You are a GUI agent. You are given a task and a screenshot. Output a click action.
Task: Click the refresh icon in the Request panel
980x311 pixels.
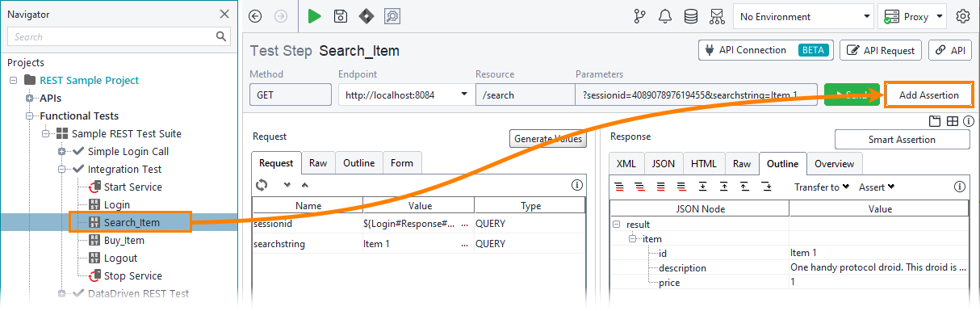(262, 185)
